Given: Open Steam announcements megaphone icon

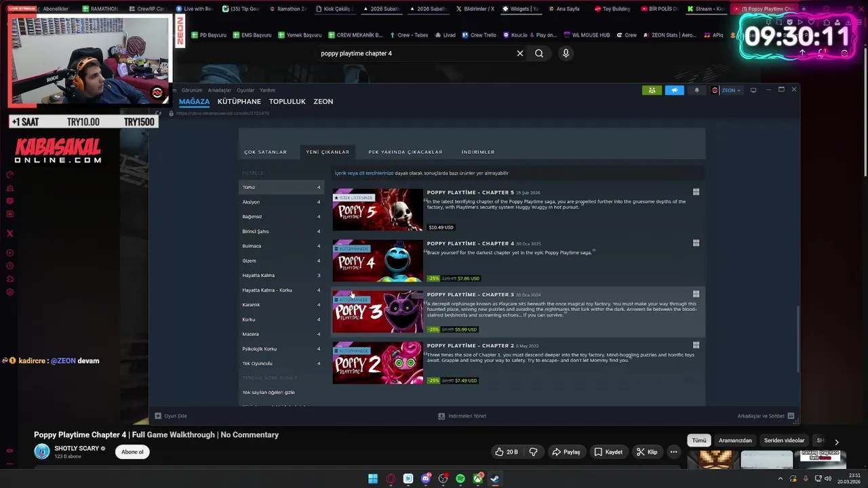Looking at the screenshot, I should [675, 90].
